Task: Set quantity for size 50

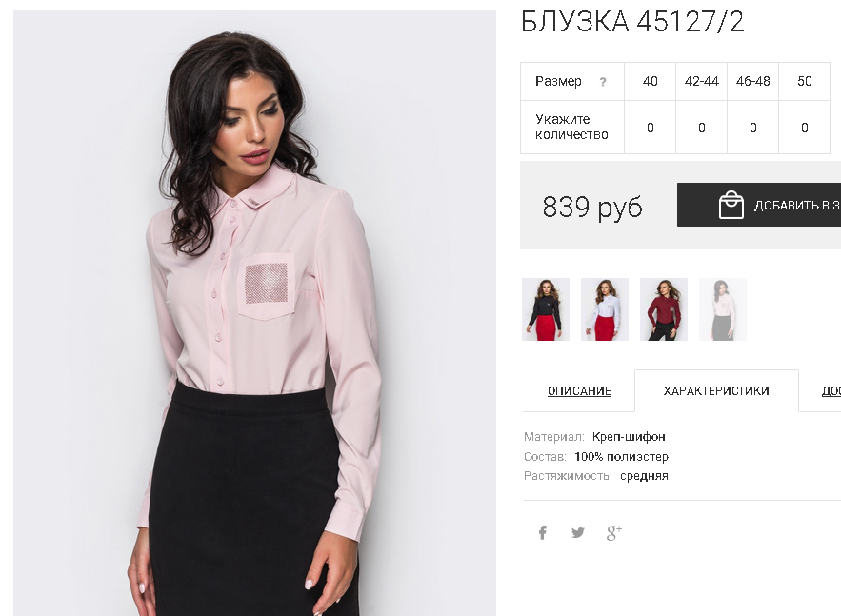Action: pos(805,128)
